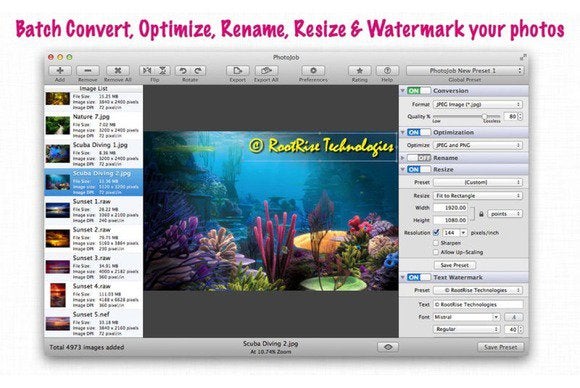This screenshot has height=388, width=580.
Task: Collapse the Text Watermark section triangle
Action: (x=403, y=277)
